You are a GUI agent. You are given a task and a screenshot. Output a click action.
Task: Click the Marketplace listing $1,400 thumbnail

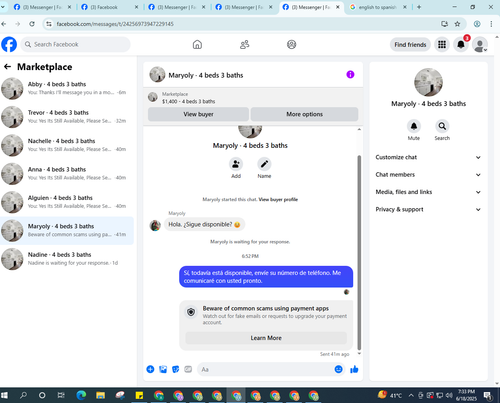(x=153, y=97)
